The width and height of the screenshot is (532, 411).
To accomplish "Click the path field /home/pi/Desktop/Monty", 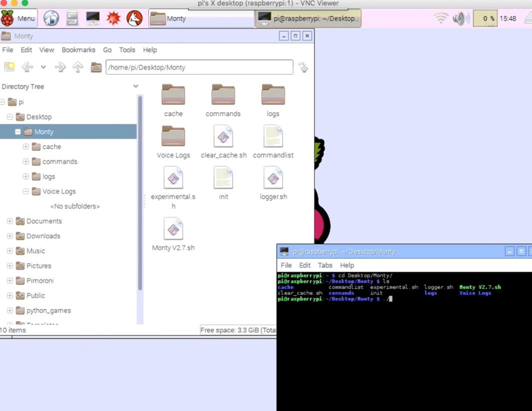I will [199, 67].
